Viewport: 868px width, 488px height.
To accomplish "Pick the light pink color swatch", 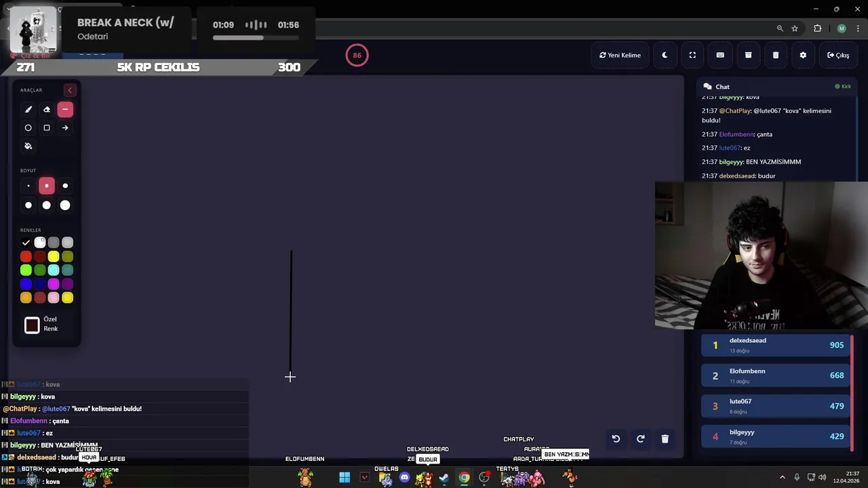I will tap(54, 298).
